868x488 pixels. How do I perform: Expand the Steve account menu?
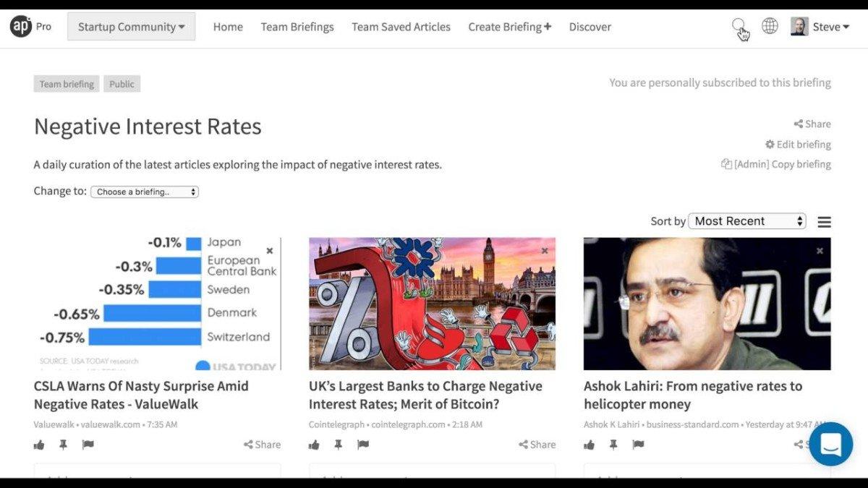tap(831, 27)
